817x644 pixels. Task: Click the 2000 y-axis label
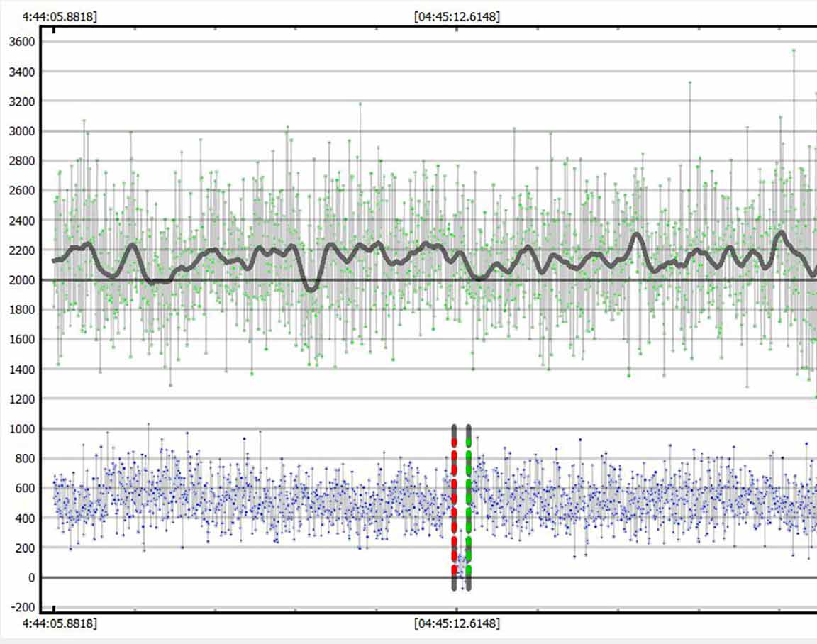[x=22, y=279]
